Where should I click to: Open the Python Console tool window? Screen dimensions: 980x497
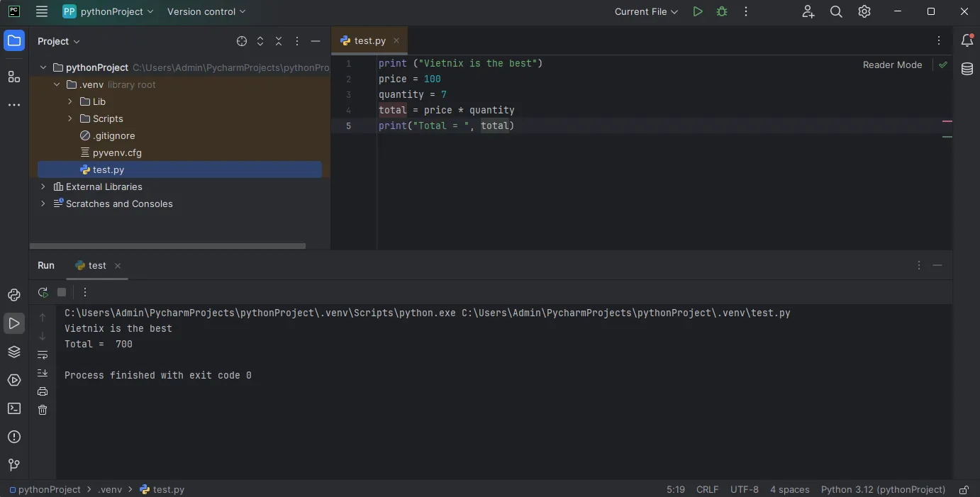tap(14, 294)
